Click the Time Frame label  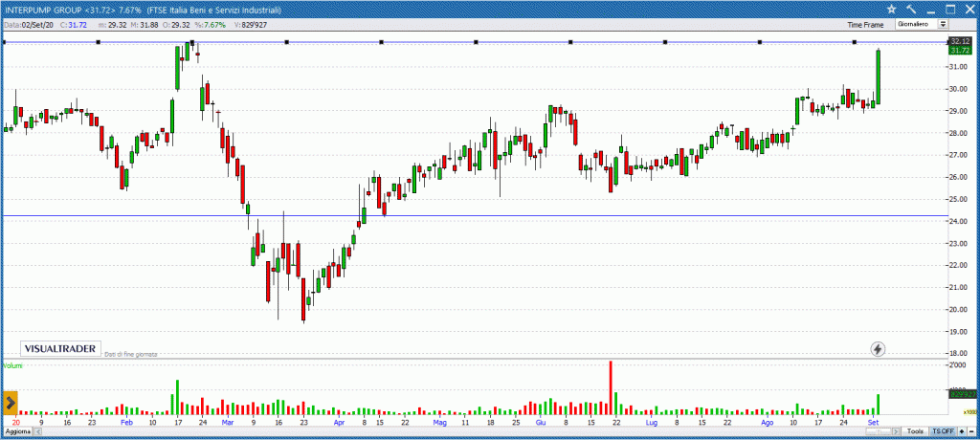coord(865,25)
